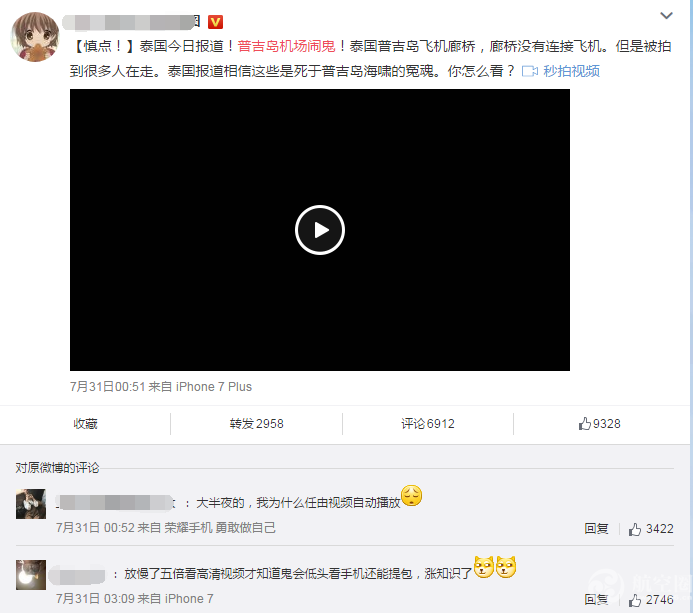This screenshot has width=693, height=613.
Task: Select the 收藏 tab
Action: pyautogui.click(x=85, y=423)
